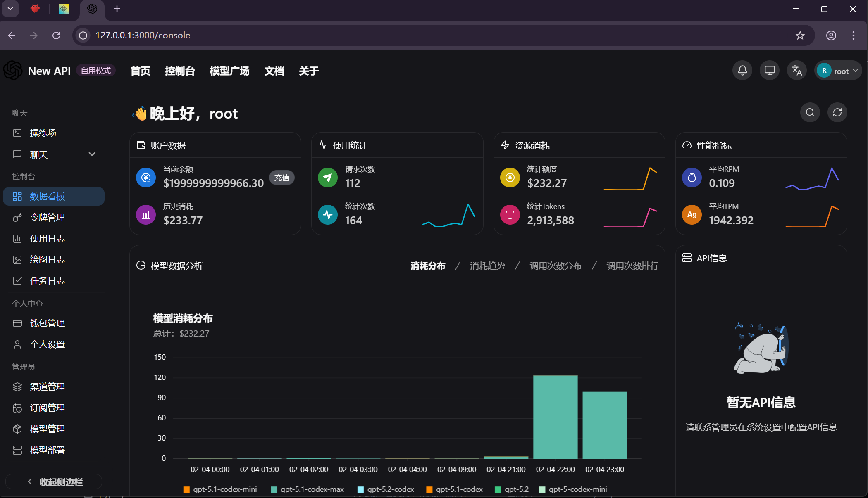The image size is (868, 498).
Task: Switch to the 消耗趋势 tab
Action: click(x=487, y=266)
